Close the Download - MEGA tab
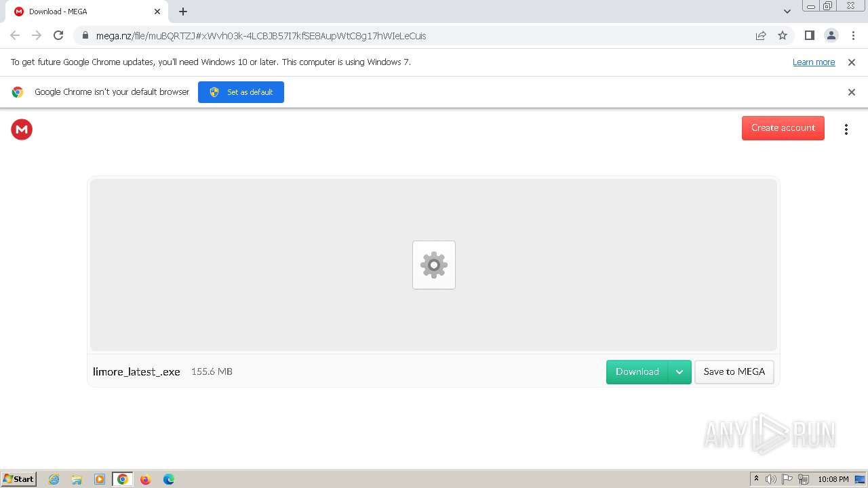The width and height of the screenshot is (868, 488). coord(157,12)
